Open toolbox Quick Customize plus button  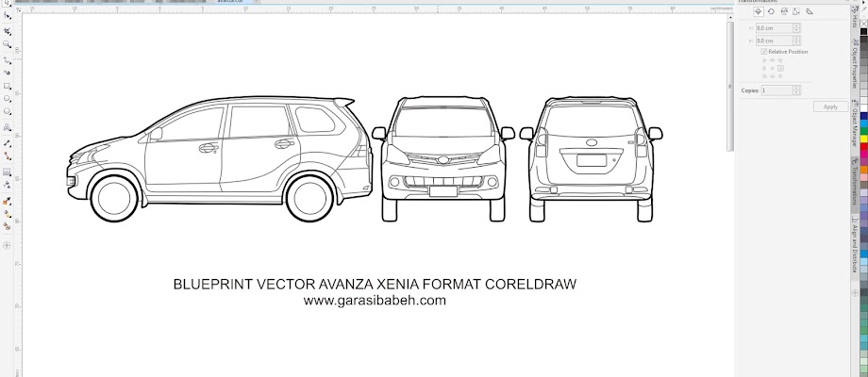coord(8,245)
